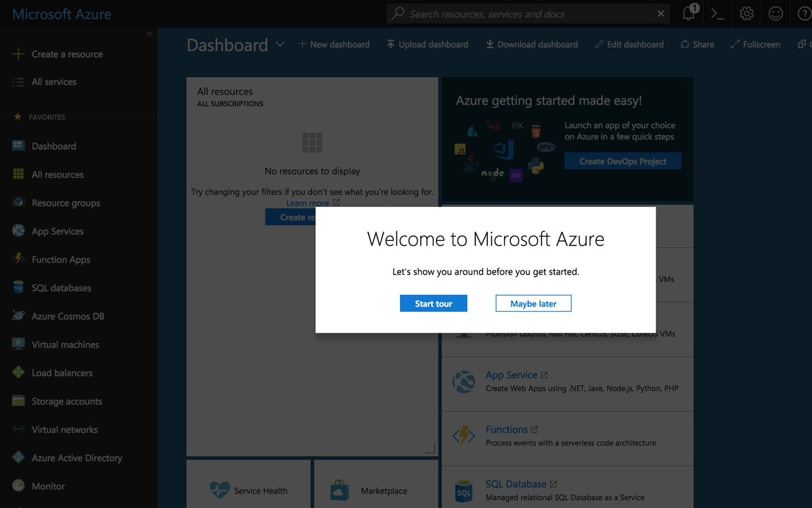Click the Learn more link
Image resolution: width=812 pixels, height=508 pixels.
click(307, 203)
